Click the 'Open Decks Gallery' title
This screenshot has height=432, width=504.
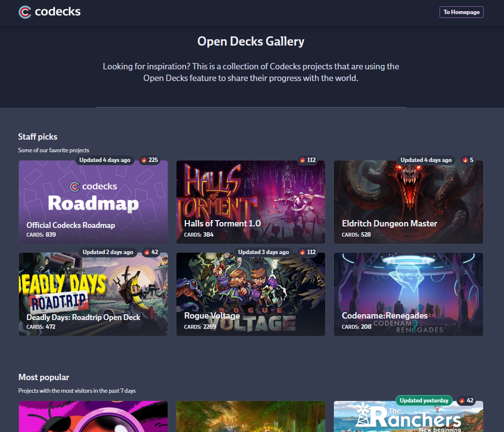click(x=251, y=41)
